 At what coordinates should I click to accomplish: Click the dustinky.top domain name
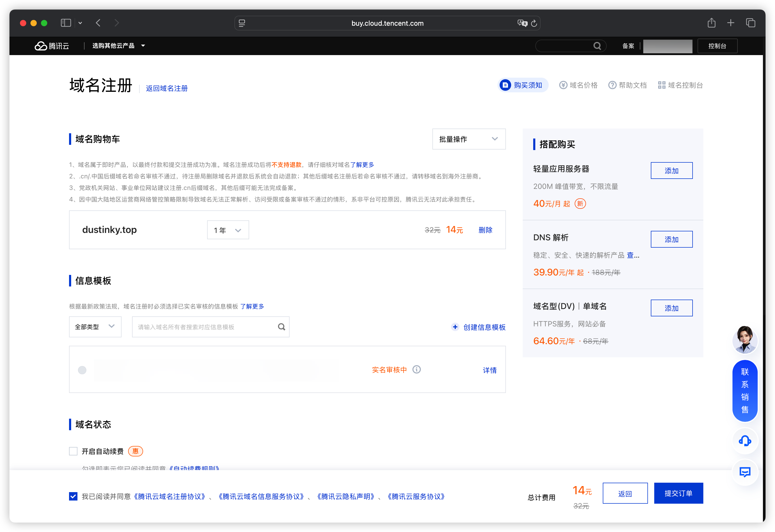tap(109, 230)
